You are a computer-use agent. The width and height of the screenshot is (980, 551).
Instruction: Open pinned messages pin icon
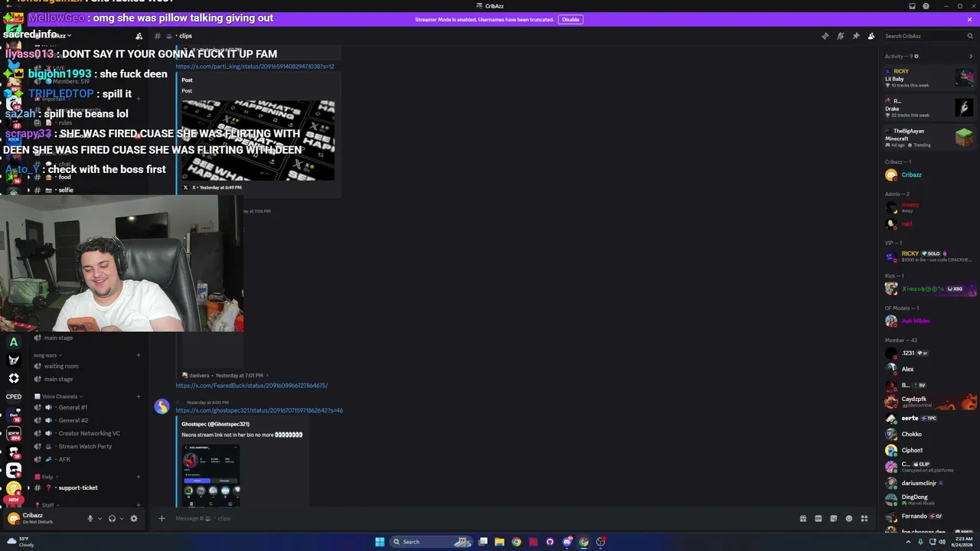pyautogui.click(x=856, y=36)
